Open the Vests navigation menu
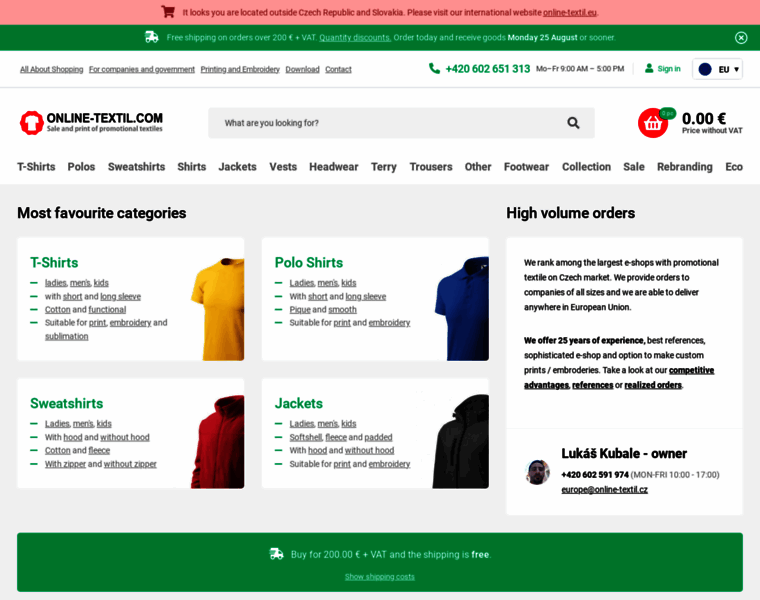 click(x=283, y=167)
